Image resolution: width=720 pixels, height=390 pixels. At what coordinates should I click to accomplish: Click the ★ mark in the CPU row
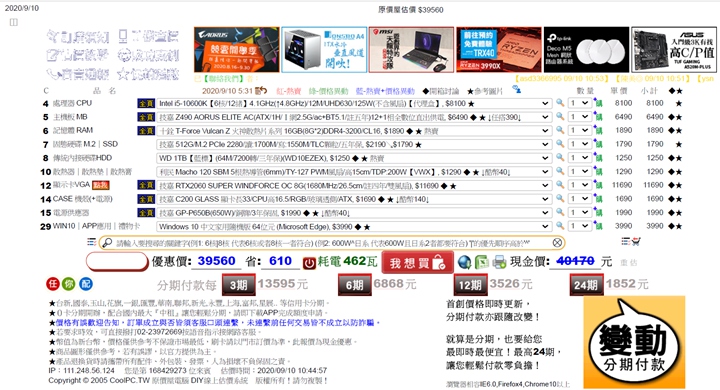(x=679, y=103)
